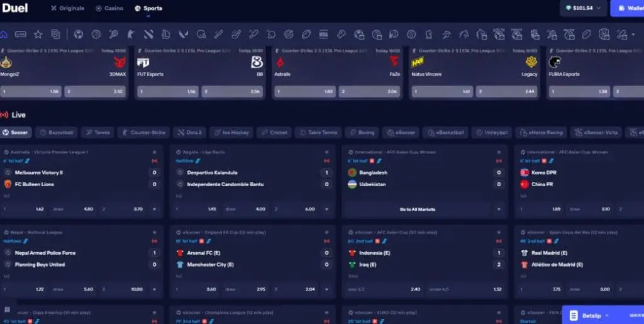Bet on MongolZ at odds 1.58
Image resolution: width=644 pixels, height=324 pixels.
click(x=31, y=92)
